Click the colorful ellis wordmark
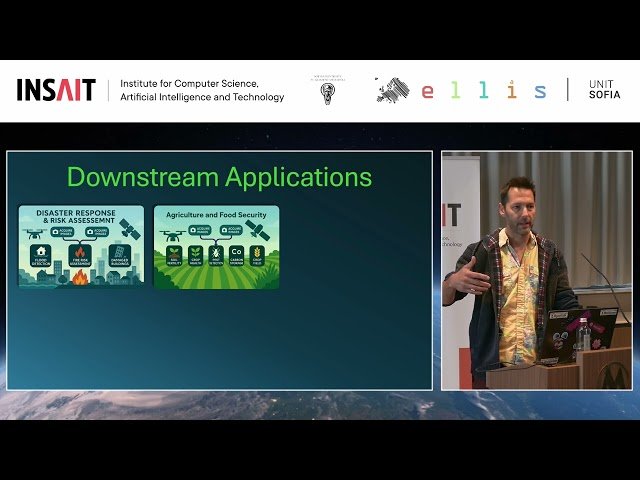 tap(484, 90)
